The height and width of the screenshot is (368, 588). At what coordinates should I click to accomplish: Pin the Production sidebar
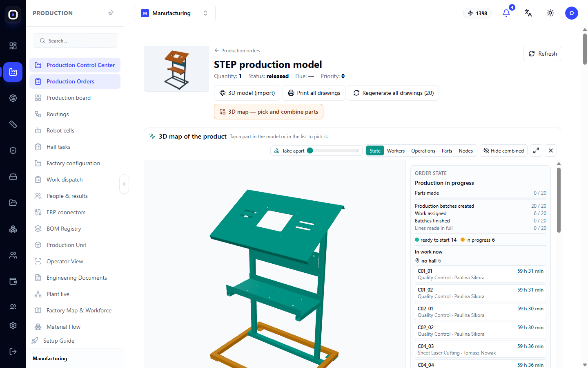pos(111,13)
